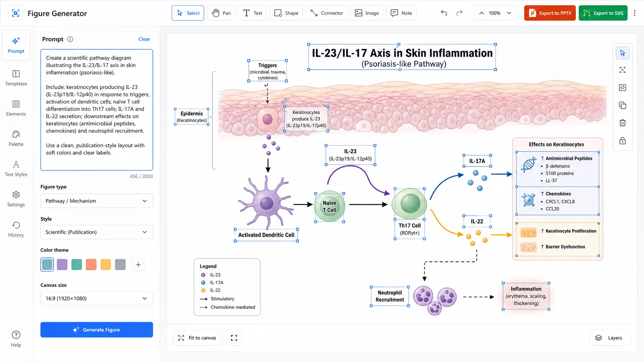Viewport: 644px width, 362px height.
Task: Duplicate selection with the copy icon
Action: coord(623,105)
